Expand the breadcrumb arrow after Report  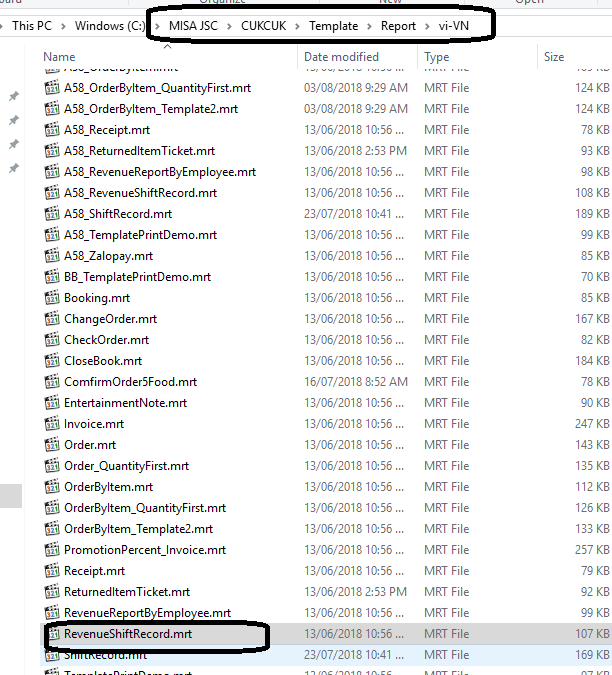427,26
